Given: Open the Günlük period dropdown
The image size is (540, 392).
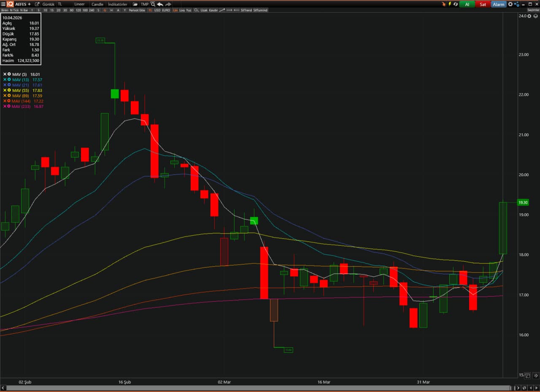Looking at the screenshot, I should tap(49, 4).
